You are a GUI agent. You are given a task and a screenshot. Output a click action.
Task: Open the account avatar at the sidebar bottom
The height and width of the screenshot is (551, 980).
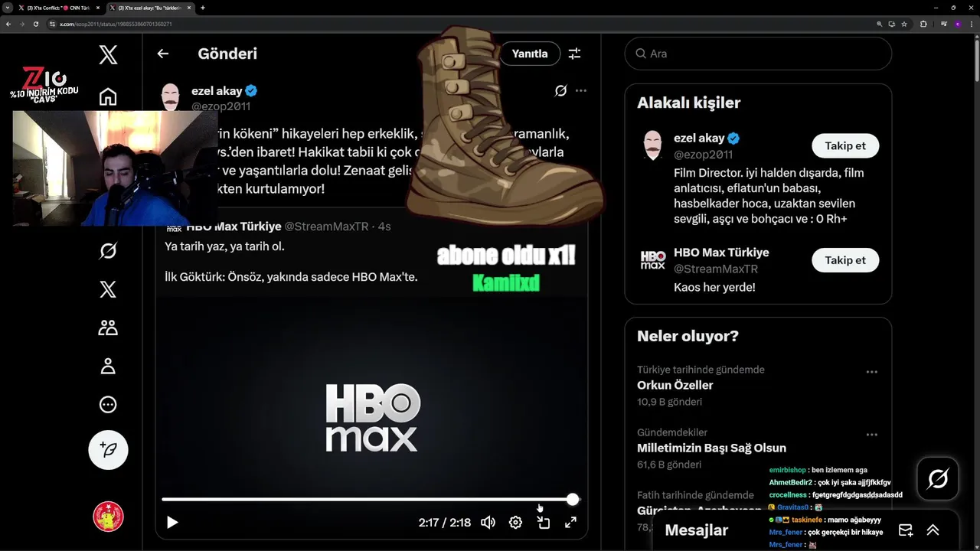click(108, 517)
